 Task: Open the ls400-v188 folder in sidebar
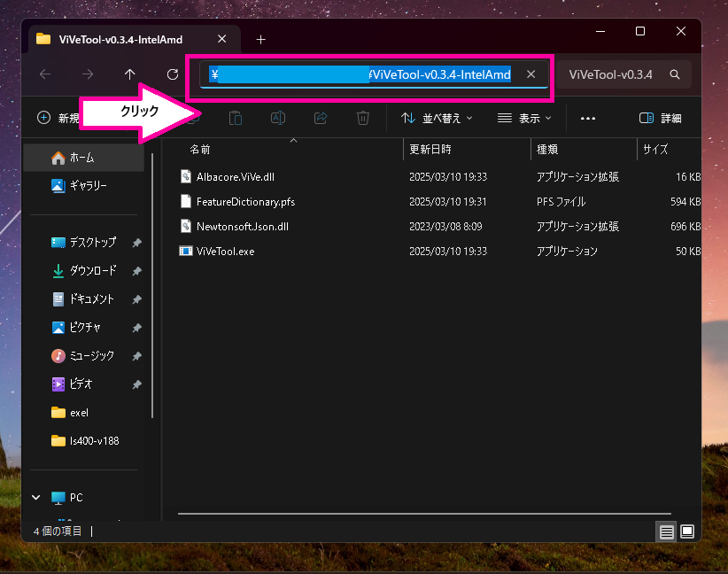click(85, 441)
